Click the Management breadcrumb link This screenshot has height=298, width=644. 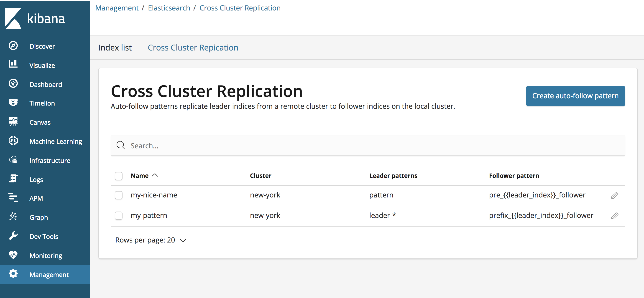(117, 8)
